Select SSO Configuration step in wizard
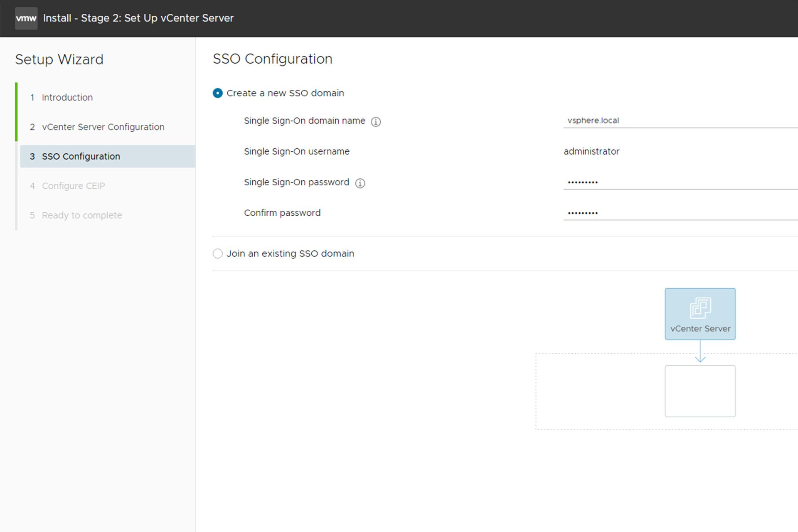Image resolution: width=798 pixels, height=532 pixels. pyautogui.click(x=108, y=156)
